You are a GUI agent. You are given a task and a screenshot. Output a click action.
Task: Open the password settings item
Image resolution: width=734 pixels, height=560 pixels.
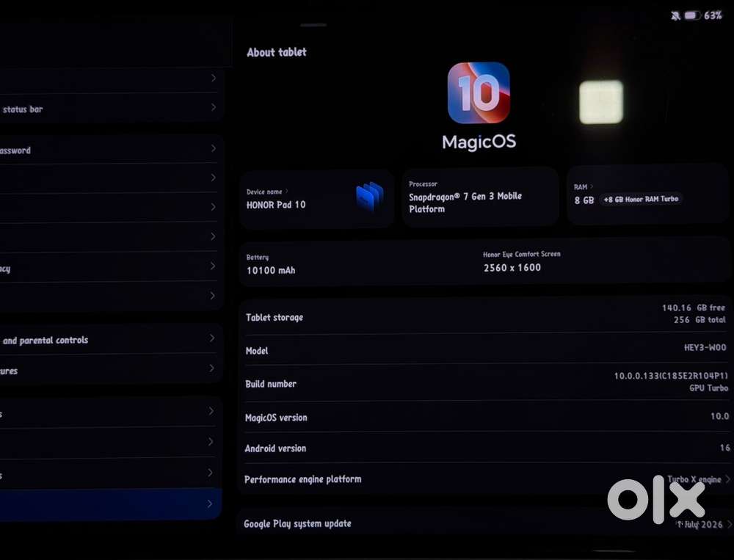pos(111,150)
